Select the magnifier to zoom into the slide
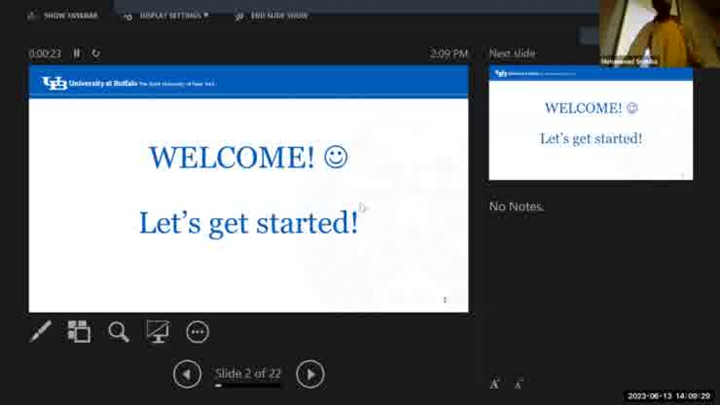The width and height of the screenshot is (720, 405). pos(118,332)
